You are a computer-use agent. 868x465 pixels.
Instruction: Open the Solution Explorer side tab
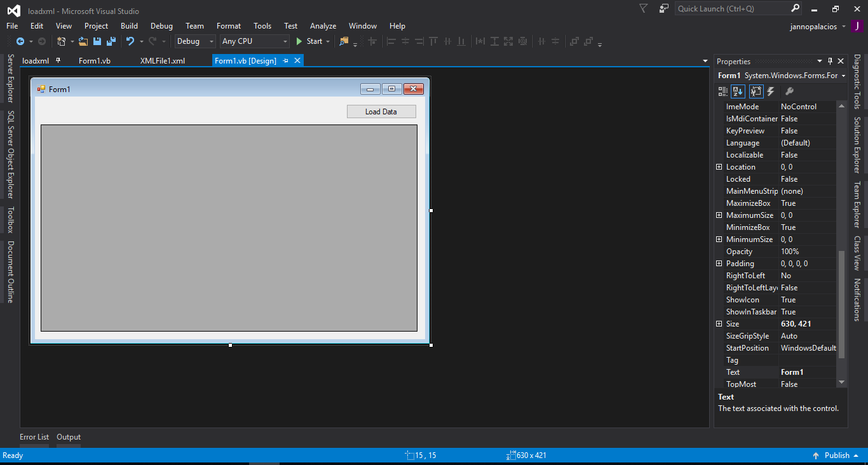pyautogui.click(x=857, y=145)
